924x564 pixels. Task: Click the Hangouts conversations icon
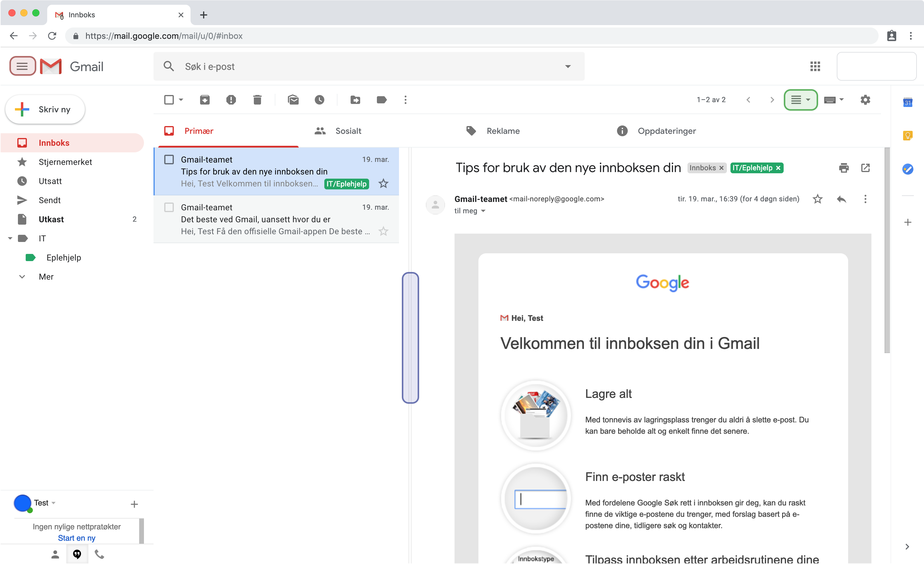tap(77, 554)
